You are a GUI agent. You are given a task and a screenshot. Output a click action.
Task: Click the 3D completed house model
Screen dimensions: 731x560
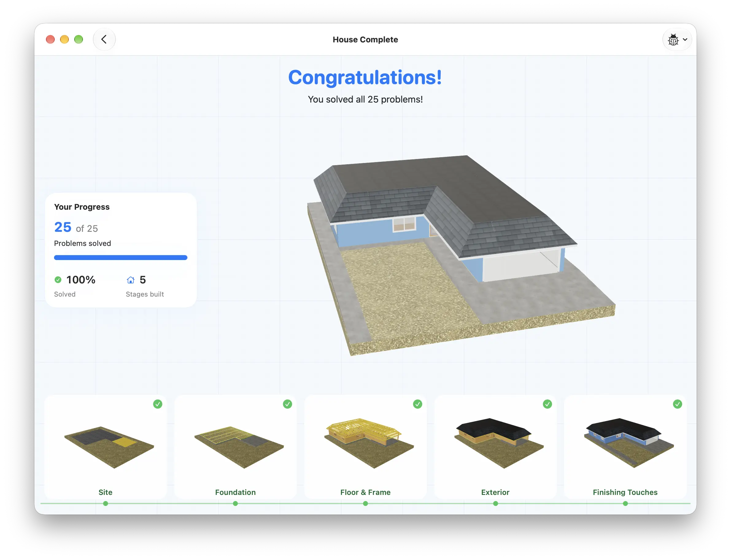[x=462, y=255]
